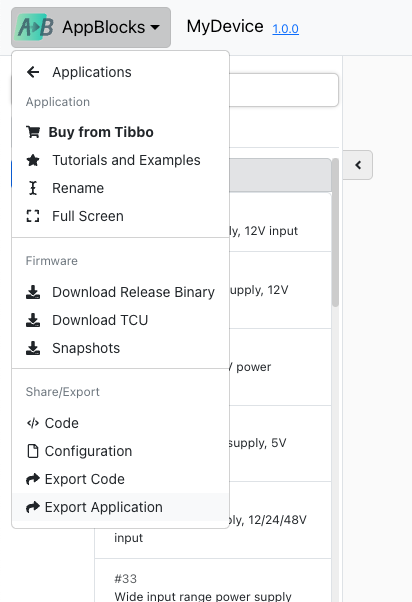This screenshot has width=412, height=602.
Task: Click download icon beside Snapshots
Action: (33, 348)
